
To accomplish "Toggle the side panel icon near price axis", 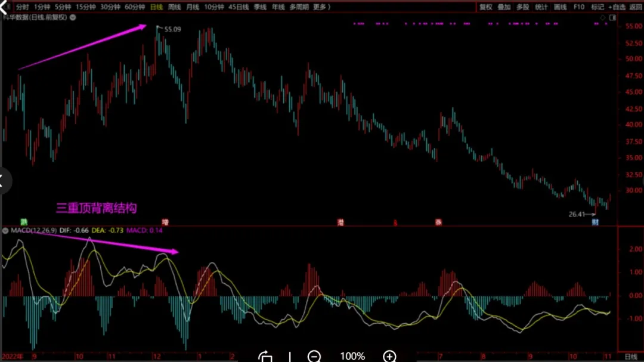I will [x=612, y=18].
